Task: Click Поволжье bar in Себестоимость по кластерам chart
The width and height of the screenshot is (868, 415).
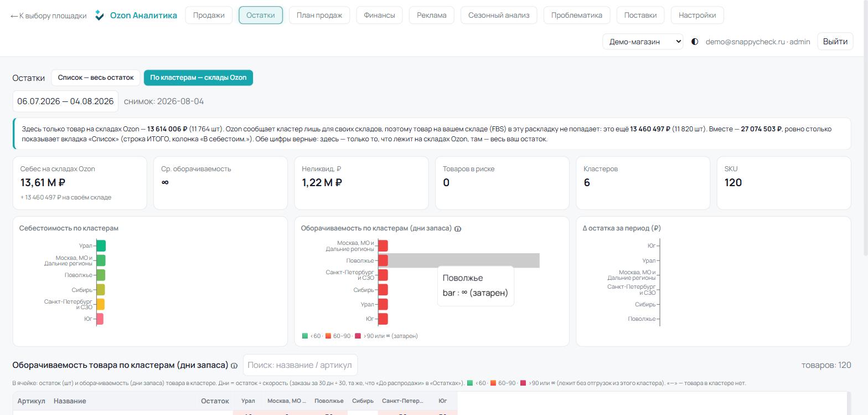Action: coord(101,275)
